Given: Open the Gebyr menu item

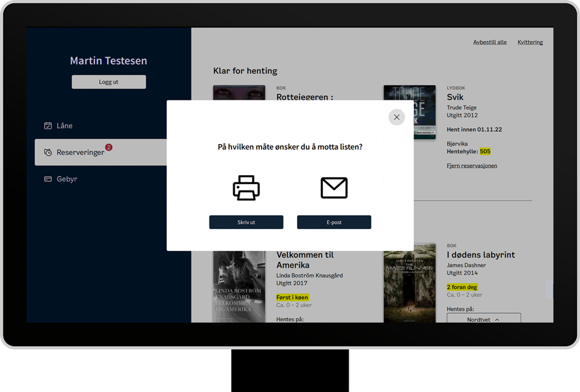Looking at the screenshot, I should 67,179.
